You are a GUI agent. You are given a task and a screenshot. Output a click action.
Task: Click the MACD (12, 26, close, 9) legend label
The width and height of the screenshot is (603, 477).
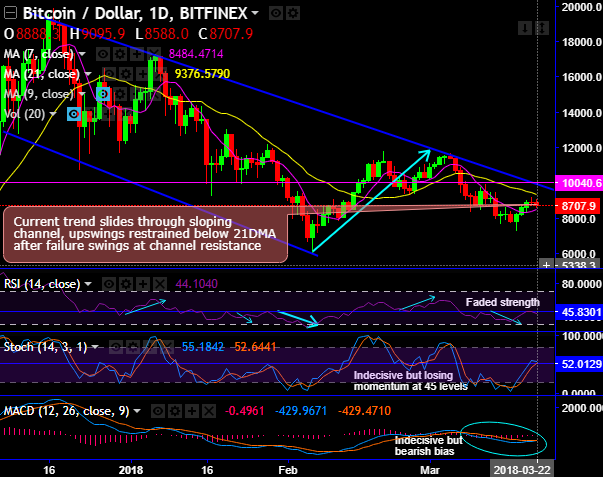click(67, 411)
